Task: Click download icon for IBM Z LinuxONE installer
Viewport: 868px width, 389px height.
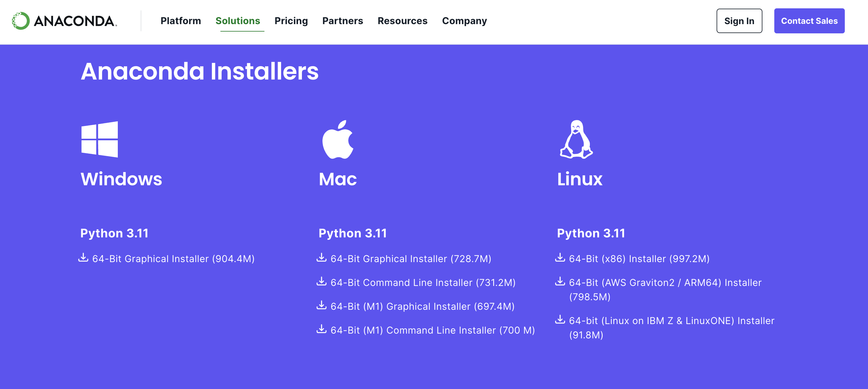Action: (560, 320)
